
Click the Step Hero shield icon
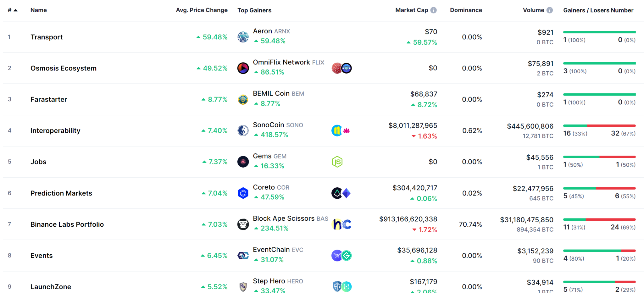click(243, 287)
